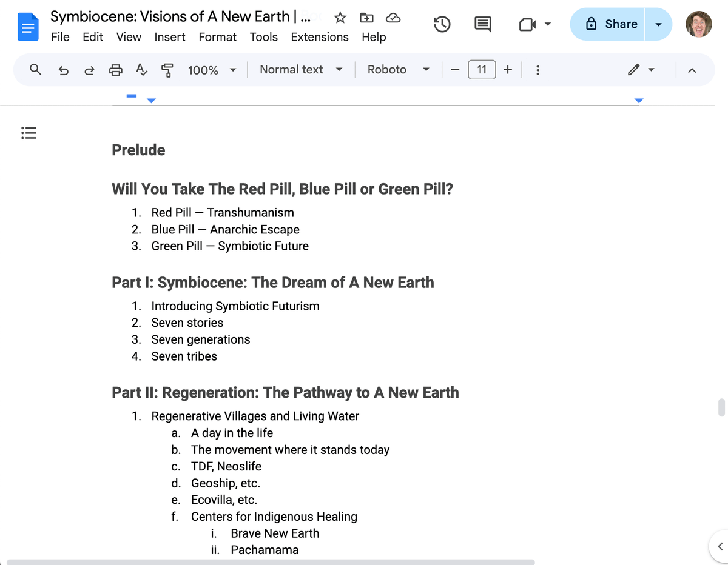The image size is (728, 565).
Task: Open the comments panel icon
Action: (x=483, y=24)
